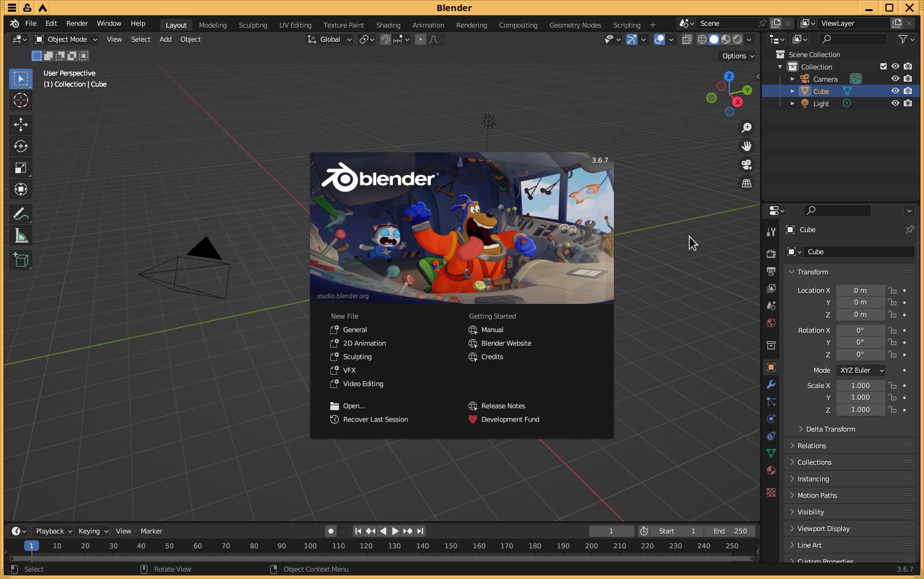Select the Measure tool
This screenshot has height=579, width=924.
click(21, 236)
